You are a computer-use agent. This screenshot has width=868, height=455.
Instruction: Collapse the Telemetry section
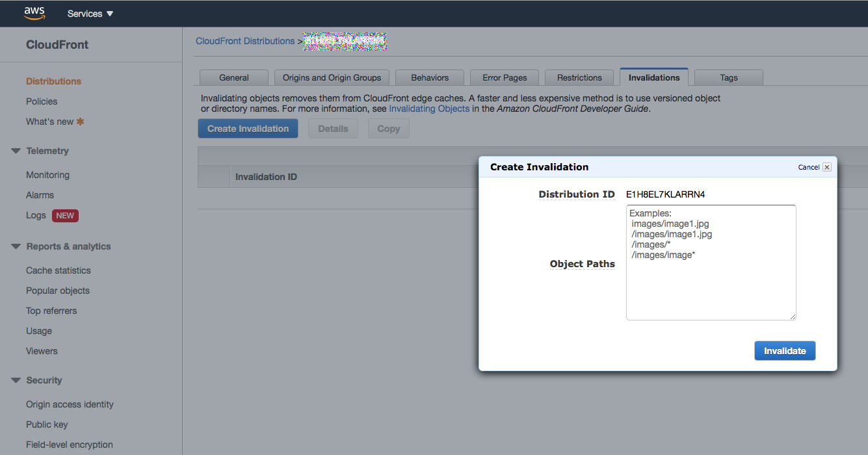tap(16, 151)
